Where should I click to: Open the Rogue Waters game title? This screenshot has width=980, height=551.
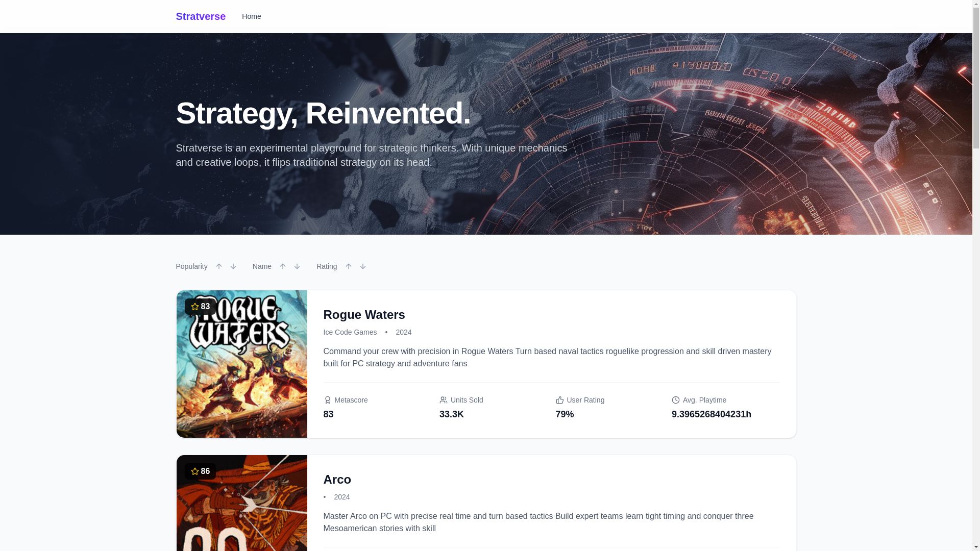[364, 315]
